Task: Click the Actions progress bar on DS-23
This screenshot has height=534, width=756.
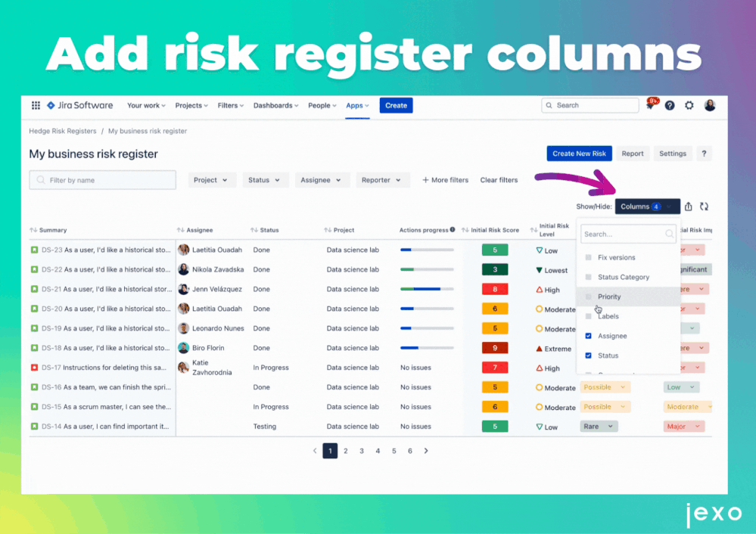Action: pyautogui.click(x=427, y=250)
